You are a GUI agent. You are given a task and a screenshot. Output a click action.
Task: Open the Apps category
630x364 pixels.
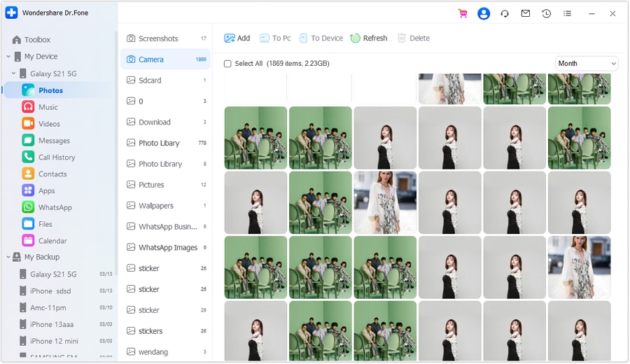click(38, 191)
